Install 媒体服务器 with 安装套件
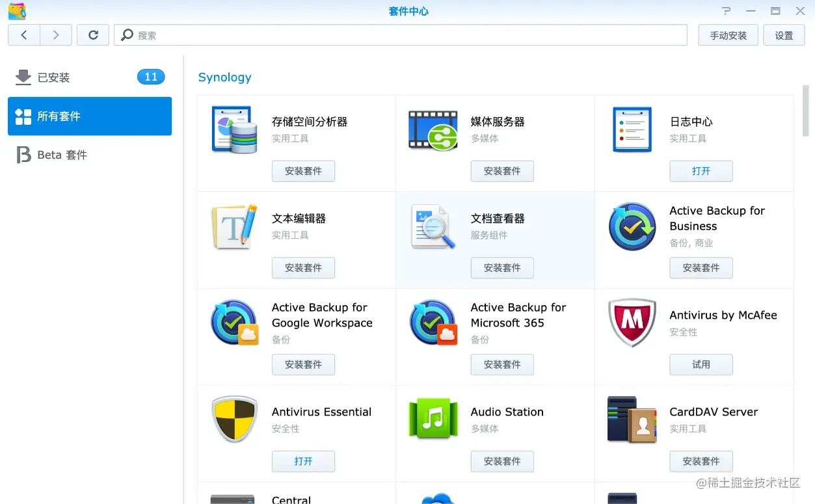Viewport: 815px width, 504px height. 502,171
